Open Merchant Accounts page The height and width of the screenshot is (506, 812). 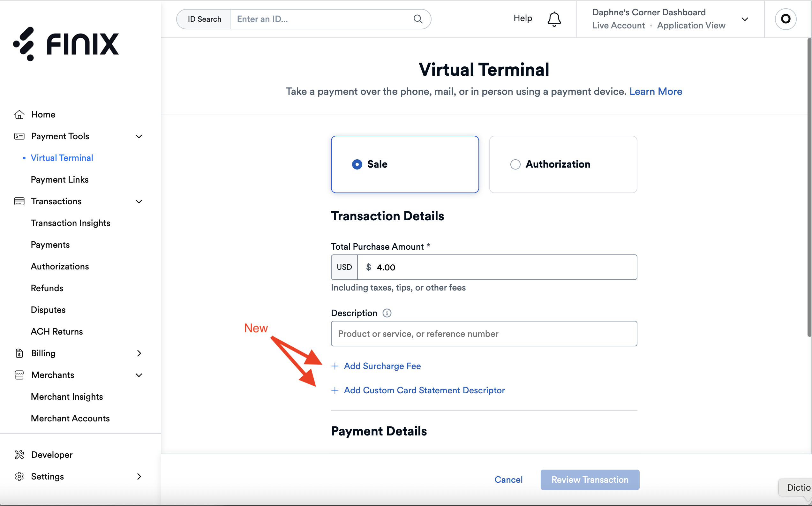tap(70, 418)
